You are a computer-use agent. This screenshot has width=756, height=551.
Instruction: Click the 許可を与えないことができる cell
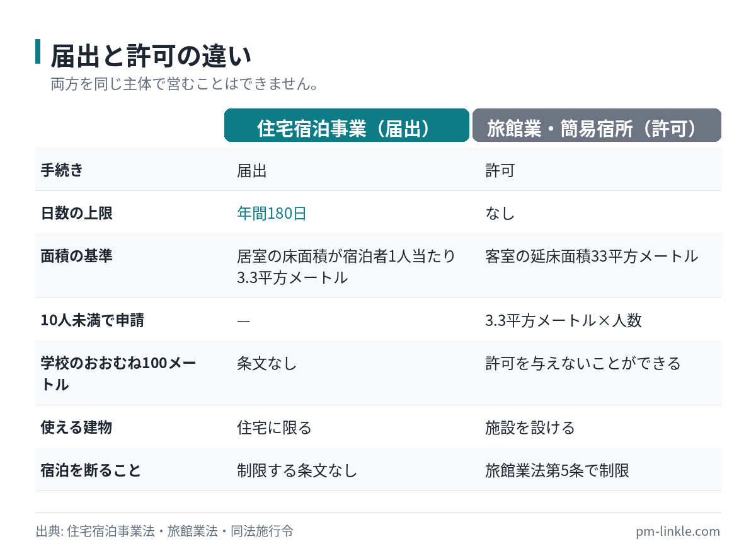point(583,363)
